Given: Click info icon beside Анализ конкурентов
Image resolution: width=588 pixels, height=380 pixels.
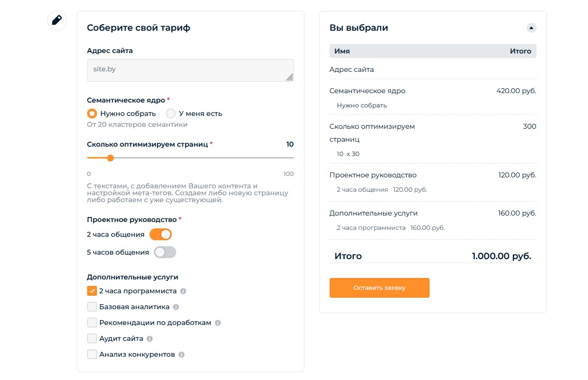Looking at the screenshot, I should (x=182, y=354).
